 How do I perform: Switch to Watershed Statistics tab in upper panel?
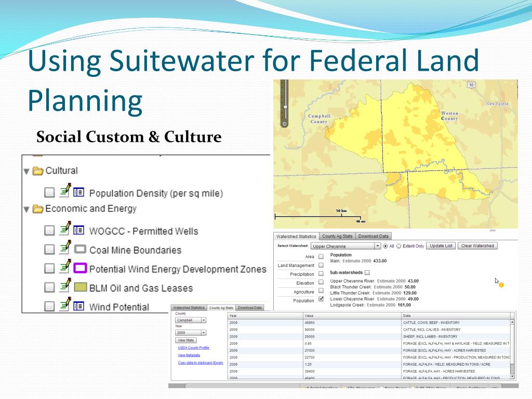point(296,236)
